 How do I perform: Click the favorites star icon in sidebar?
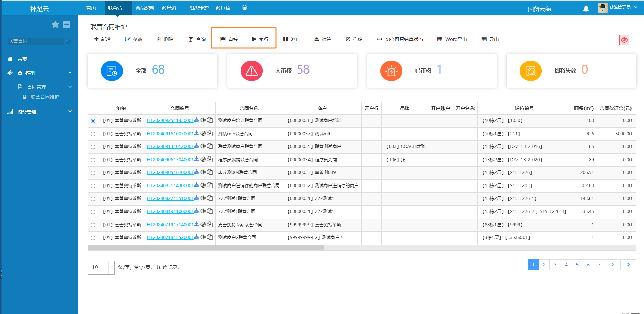55,24
